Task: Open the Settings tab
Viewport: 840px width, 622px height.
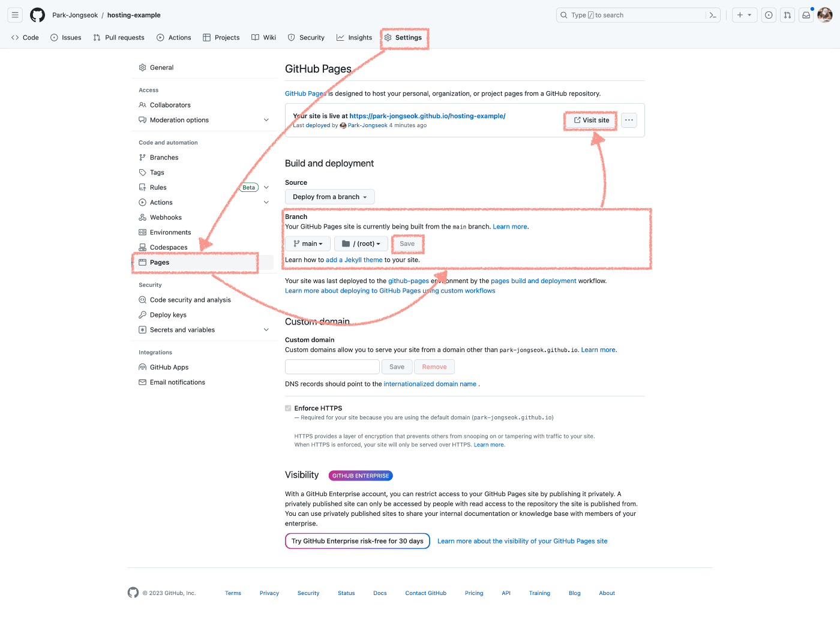Action: tap(403, 37)
